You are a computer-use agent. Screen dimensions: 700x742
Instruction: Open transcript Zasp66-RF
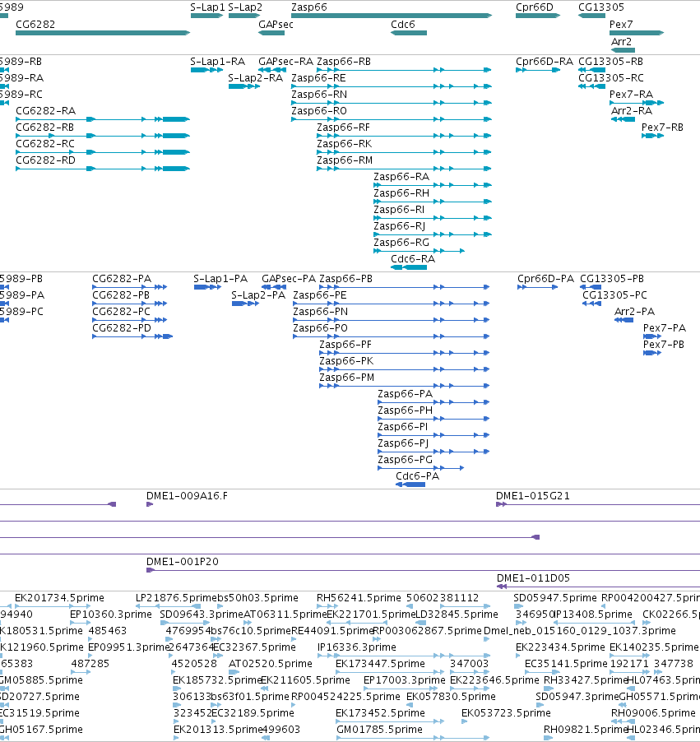coord(343,128)
